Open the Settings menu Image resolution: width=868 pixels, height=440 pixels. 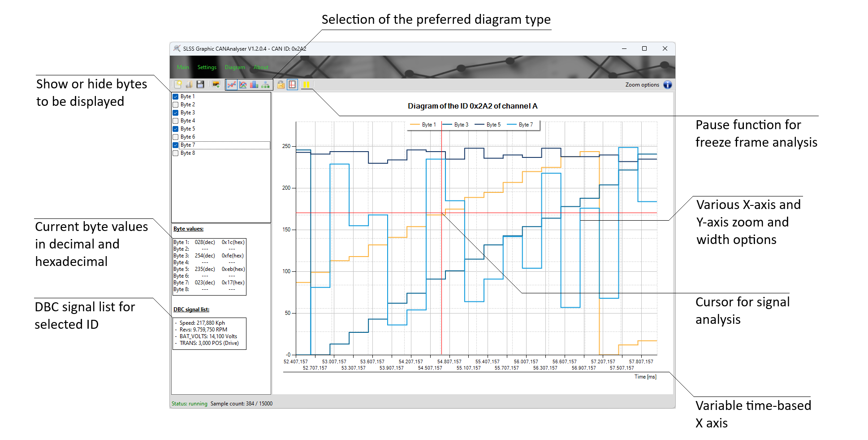[207, 67]
